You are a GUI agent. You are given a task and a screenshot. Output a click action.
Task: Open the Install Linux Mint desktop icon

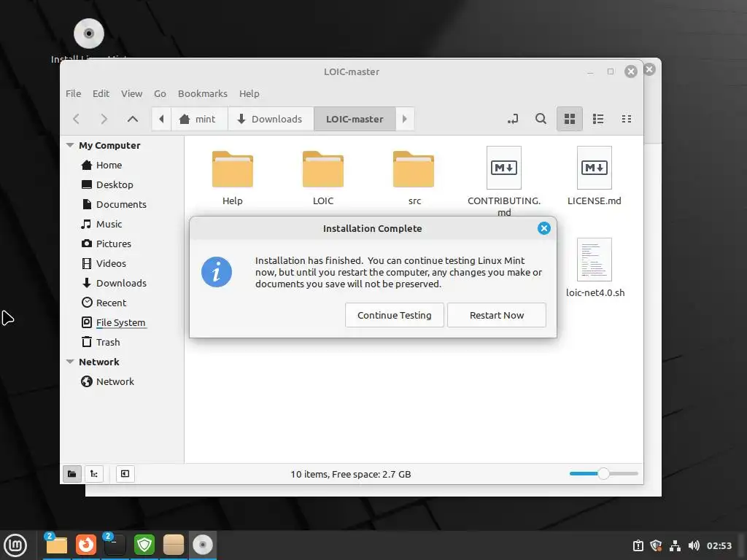pos(89,40)
